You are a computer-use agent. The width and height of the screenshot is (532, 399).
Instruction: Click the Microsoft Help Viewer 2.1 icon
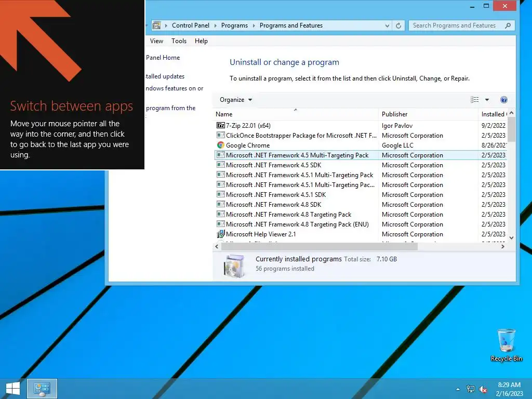click(x=220, y=234)
